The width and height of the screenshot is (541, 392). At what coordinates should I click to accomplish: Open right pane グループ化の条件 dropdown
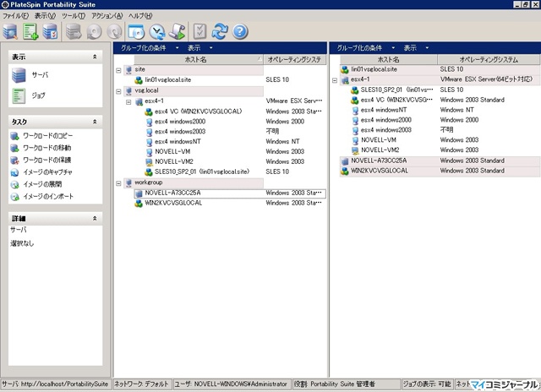(365, 48)
